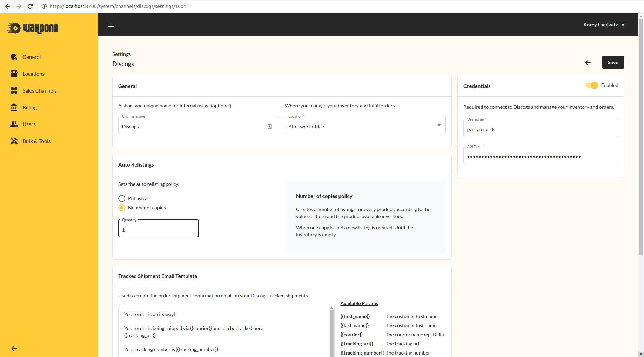
Task: Click the Channel name input field
Action: 199,126
